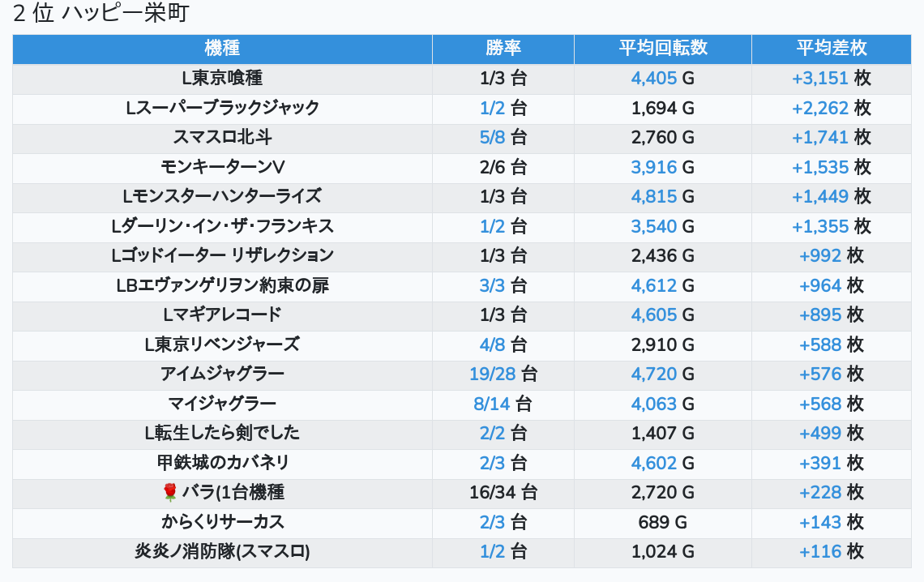
Task: Select the Lスーパーブラックジャック row name
Action: click(x=222, y=108)
